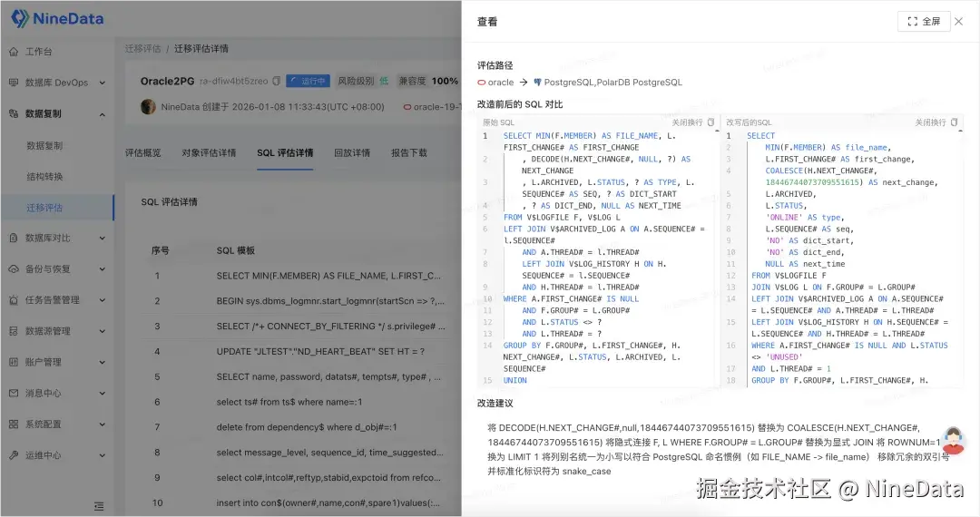Copy the rewritten SQL code

pyautogui.click(x=954, y=122)
